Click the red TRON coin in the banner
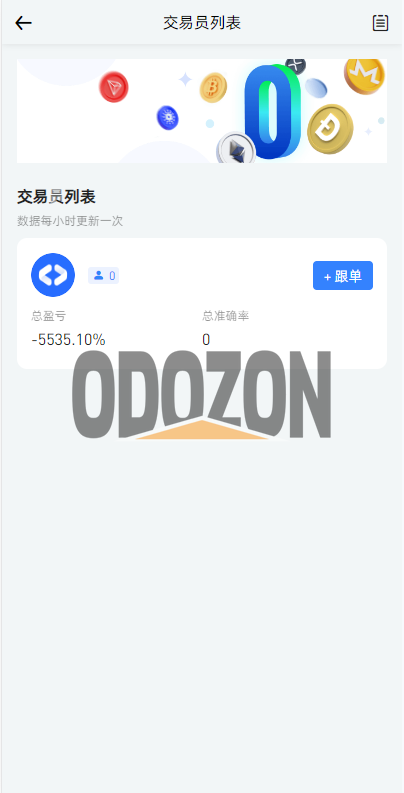The image size is (404, 793). tap(114, 87)
